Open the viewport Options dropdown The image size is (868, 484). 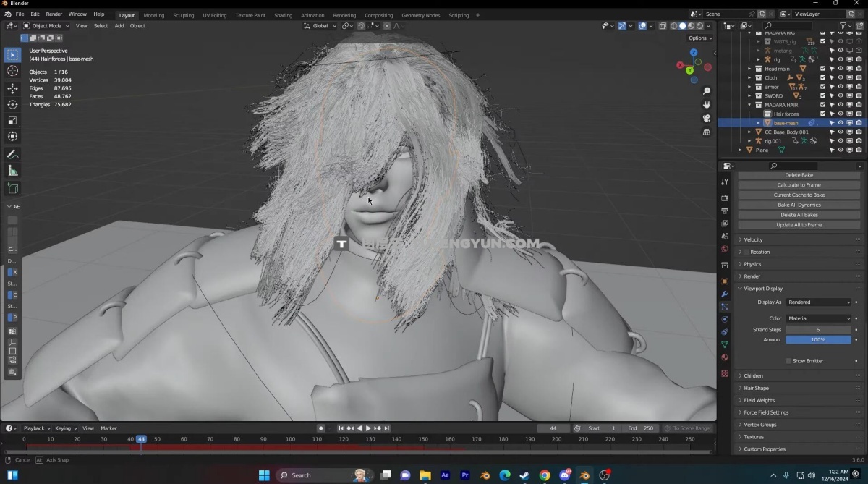pyautogui.click(x=699, y=38)
